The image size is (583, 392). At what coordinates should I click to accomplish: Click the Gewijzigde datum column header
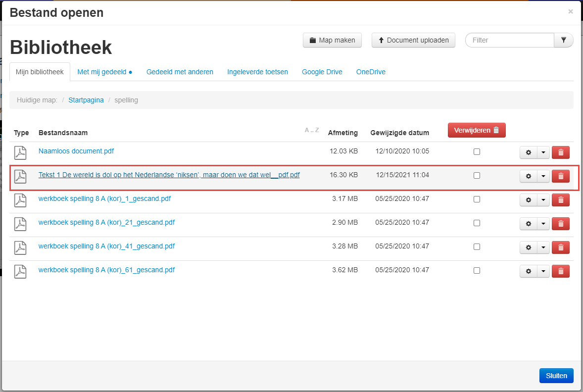pyautogui.click(x=400, y=133)
